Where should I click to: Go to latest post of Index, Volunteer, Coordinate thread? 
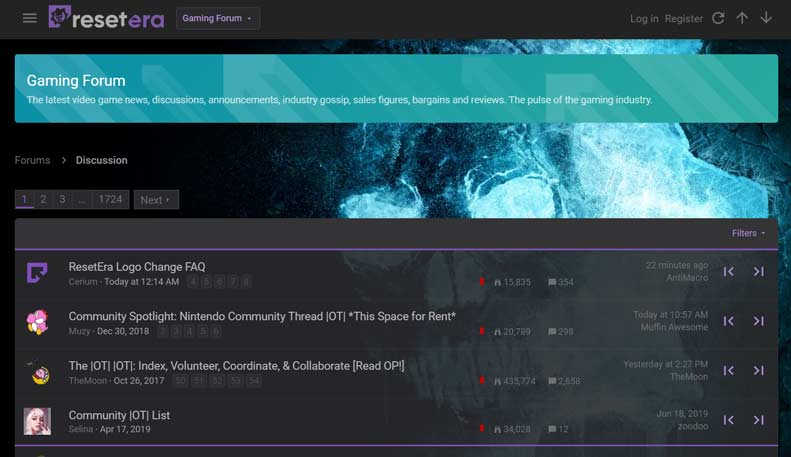coord(759,370)
